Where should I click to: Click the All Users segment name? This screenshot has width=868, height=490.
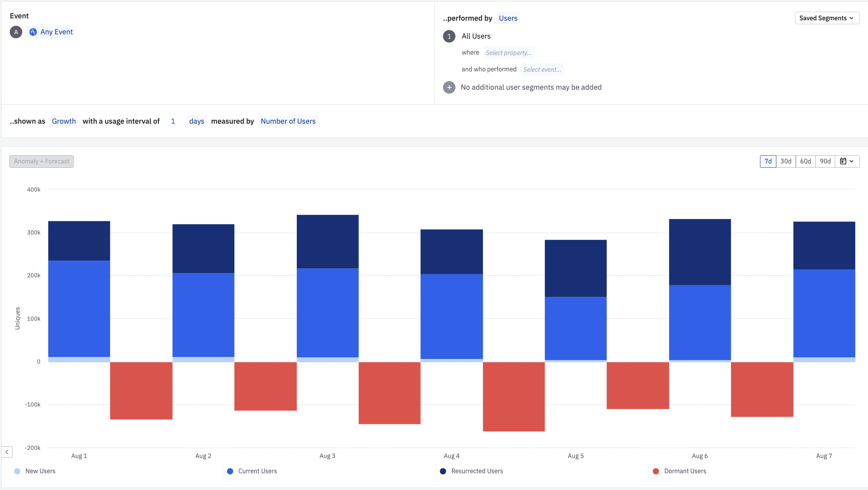tap(476, 36)
